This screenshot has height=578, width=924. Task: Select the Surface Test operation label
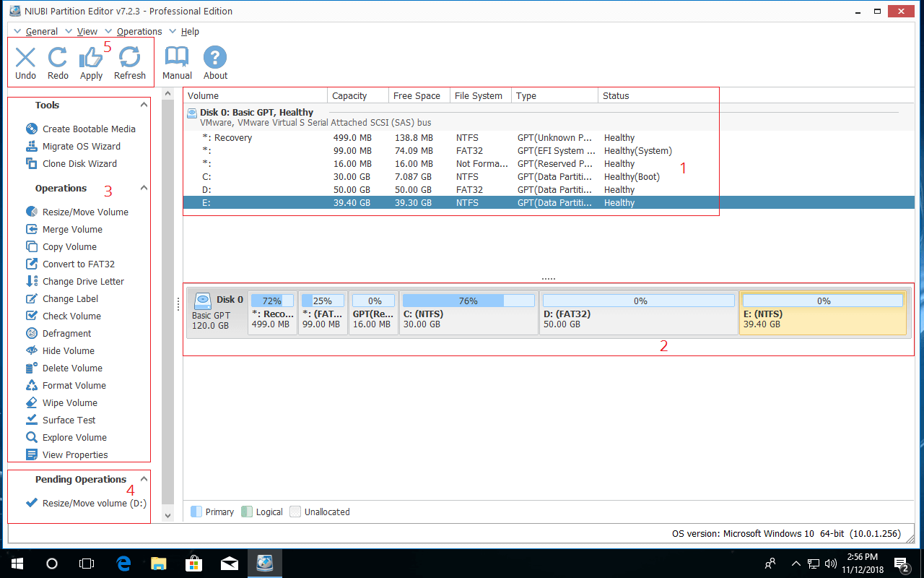[69, 420]
